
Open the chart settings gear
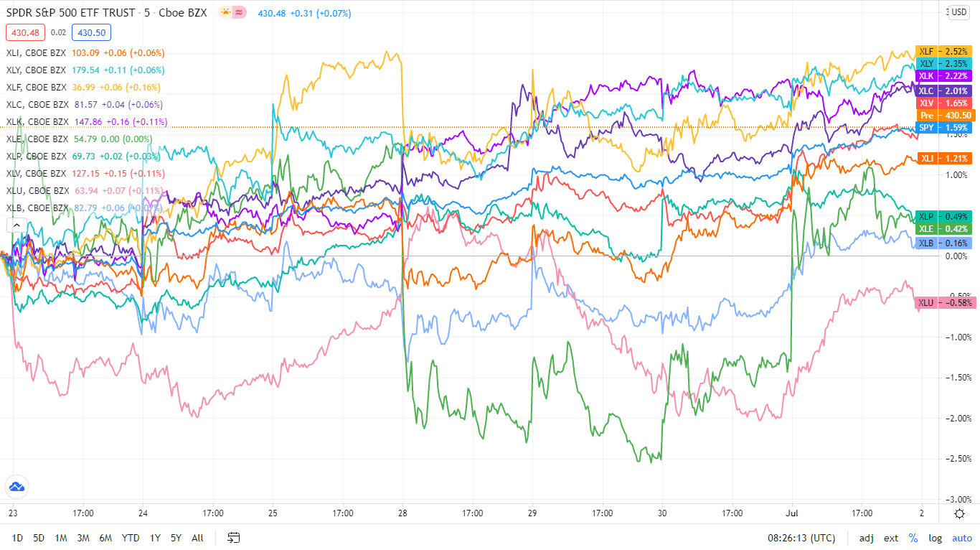tap(960, 513)
